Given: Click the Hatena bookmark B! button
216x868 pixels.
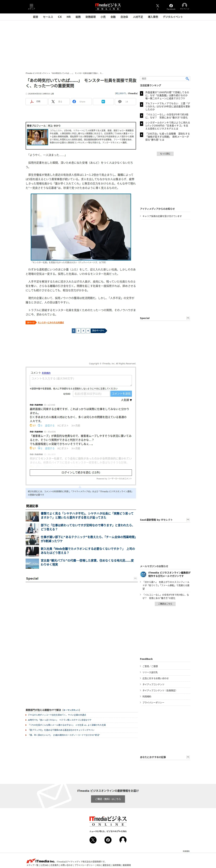Looking at the screenshot, I should [x=103, y=101].
